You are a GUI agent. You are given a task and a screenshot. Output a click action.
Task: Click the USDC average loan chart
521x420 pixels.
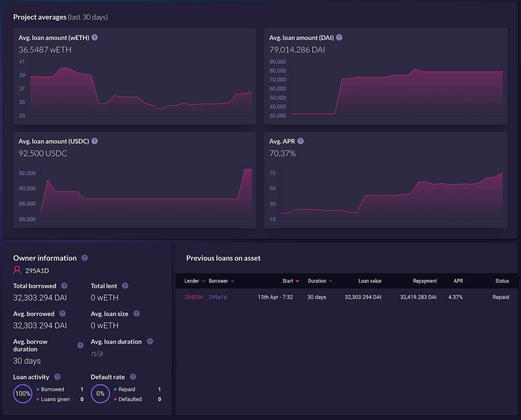click(146, 193)
